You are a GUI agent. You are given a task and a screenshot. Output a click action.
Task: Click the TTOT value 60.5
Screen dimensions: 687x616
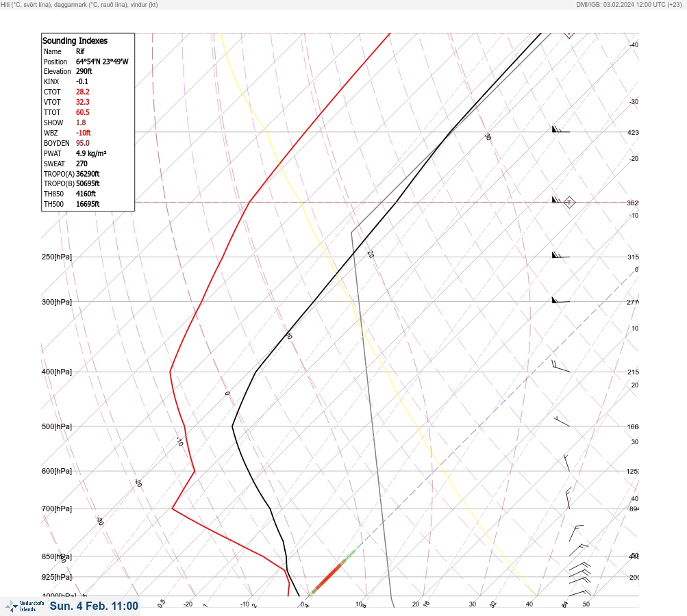82,112
